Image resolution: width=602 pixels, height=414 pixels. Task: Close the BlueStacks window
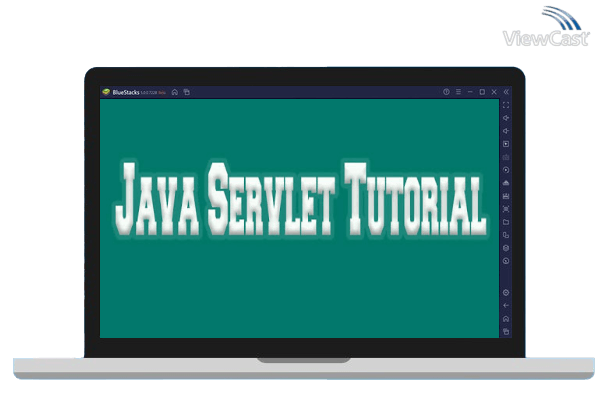494,92
